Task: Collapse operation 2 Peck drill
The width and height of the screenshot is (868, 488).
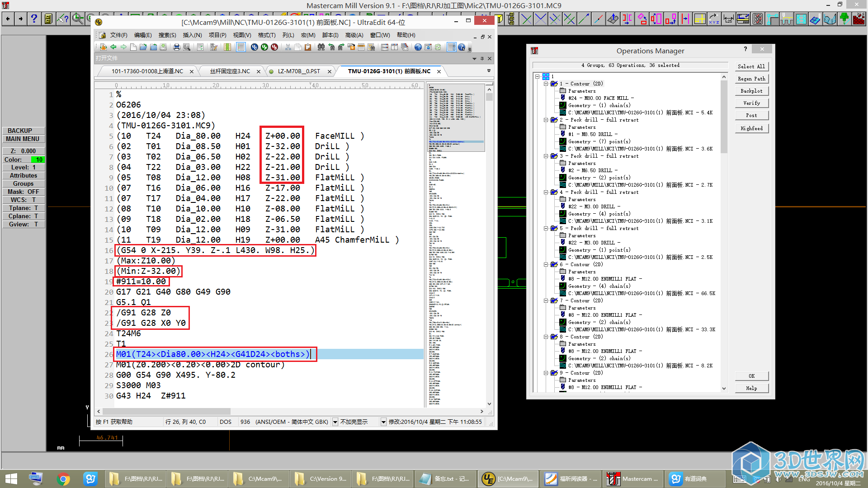Action: point(546,120)
